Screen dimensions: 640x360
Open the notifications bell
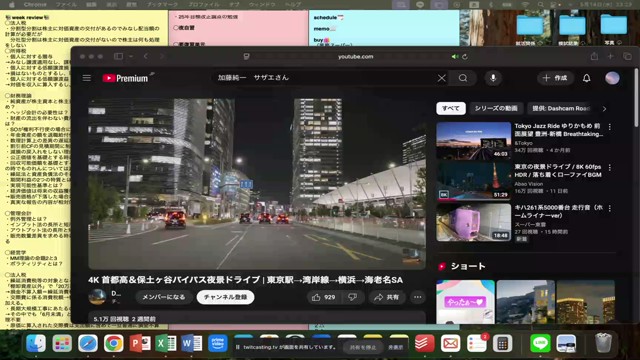pos(587,78)
